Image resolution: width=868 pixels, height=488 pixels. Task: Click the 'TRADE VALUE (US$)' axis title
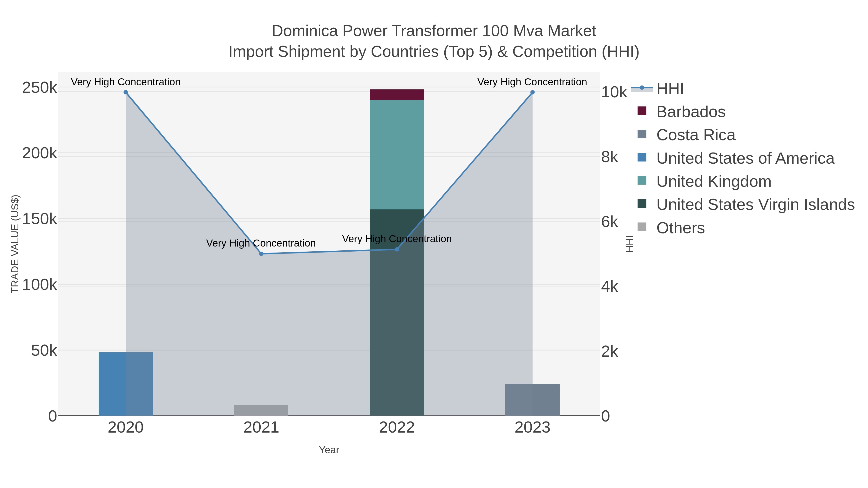coord(15,244)
